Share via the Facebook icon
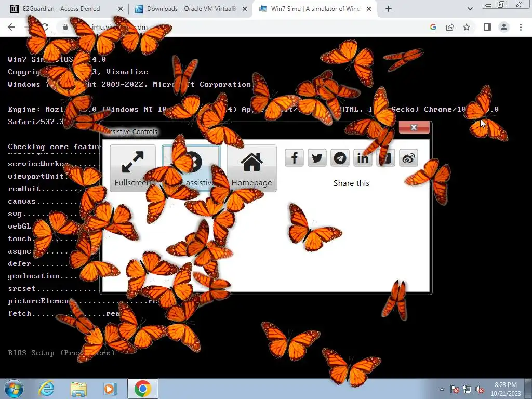The height and width of the screenshot is (399, 532). [294, 158]
